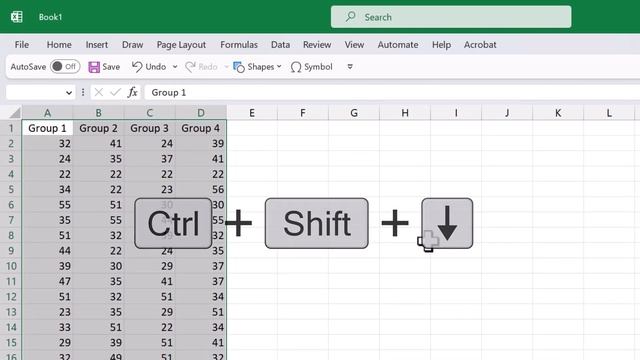Open the Data tab
Image resolution: width=640 pixels, height=360 pixels.
[280, 44]
